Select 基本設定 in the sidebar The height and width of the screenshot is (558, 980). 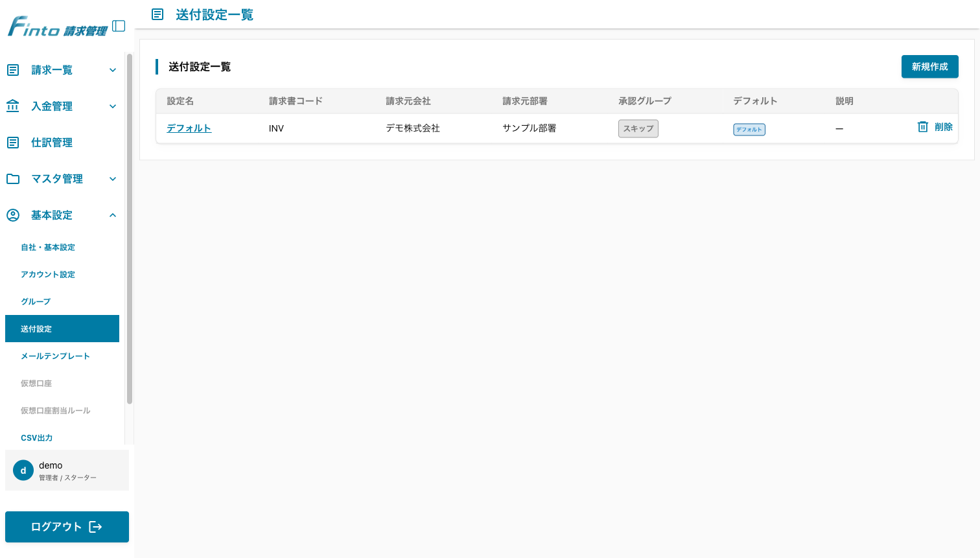(62, 215)
